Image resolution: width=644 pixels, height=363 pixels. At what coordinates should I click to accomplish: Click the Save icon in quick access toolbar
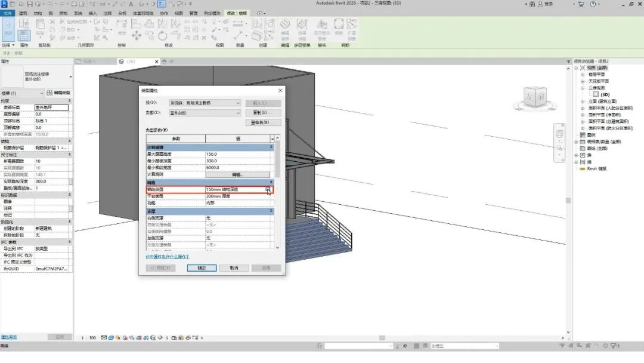click(x=30, y=4)
